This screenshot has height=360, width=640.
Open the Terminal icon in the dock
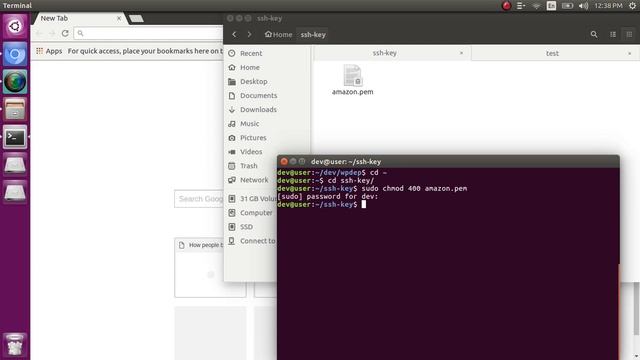15,137
